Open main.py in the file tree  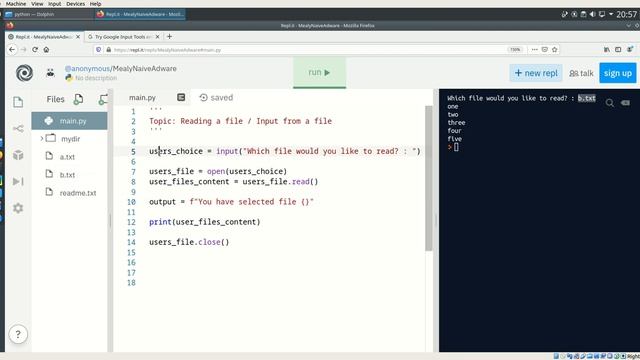point(69,121)
